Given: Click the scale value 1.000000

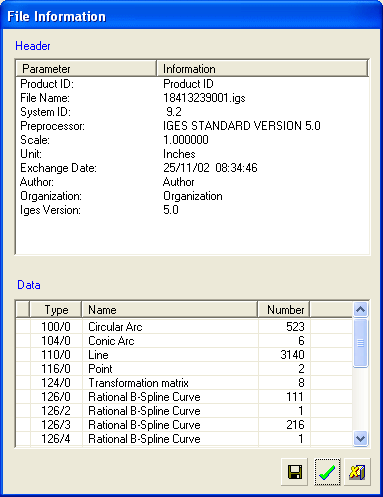Looking at the screenshot, I should point(186,140).
